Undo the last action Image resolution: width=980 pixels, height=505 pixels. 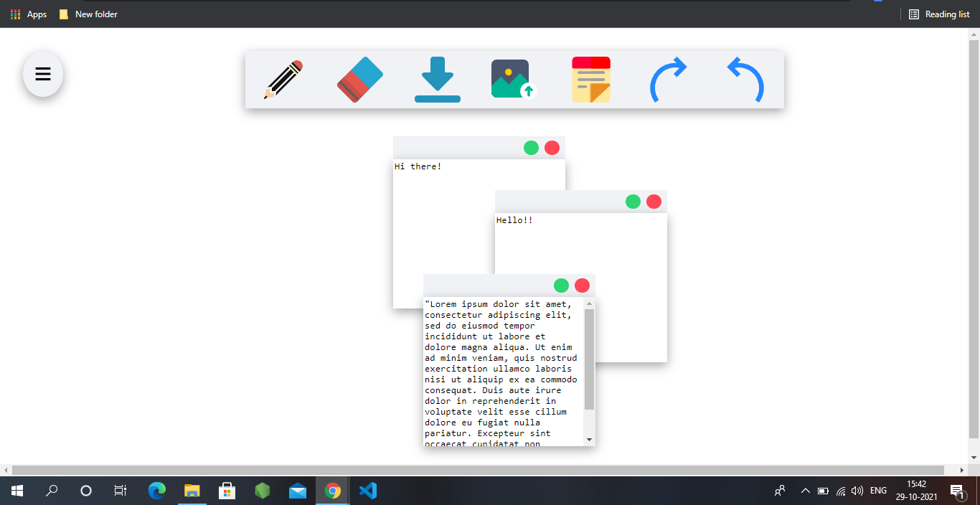[x=745, y=80]
